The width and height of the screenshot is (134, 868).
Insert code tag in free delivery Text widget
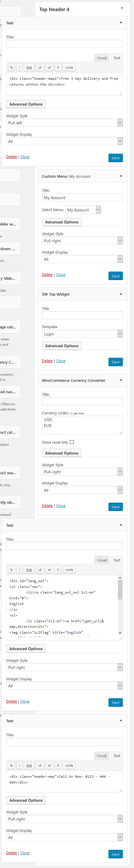coord(69,67)
